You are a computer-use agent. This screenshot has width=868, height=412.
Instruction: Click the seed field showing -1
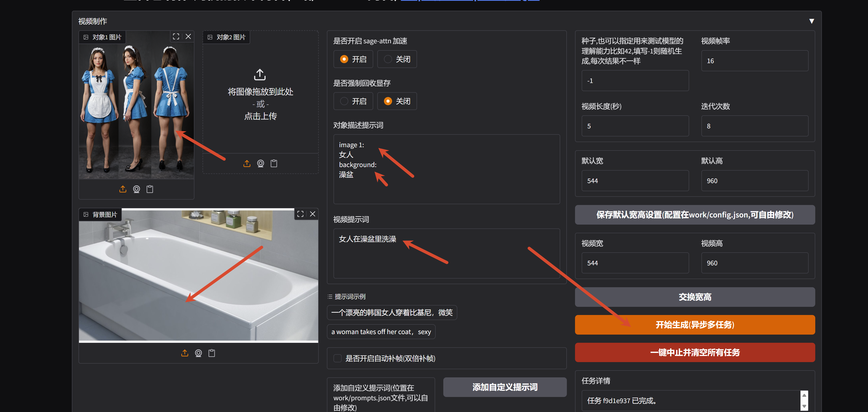(x=635, y=80)
